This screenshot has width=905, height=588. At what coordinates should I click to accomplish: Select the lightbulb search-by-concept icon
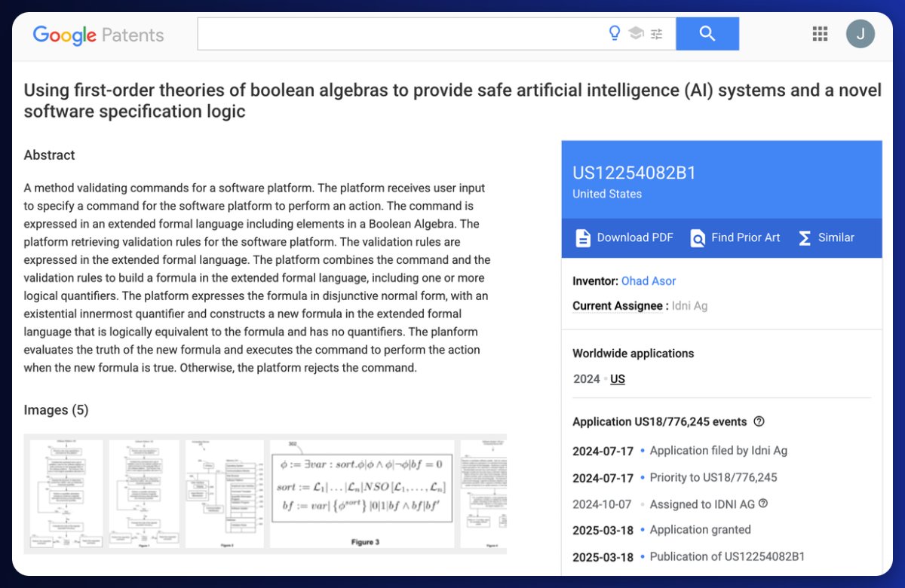click(x=614, y=32)
